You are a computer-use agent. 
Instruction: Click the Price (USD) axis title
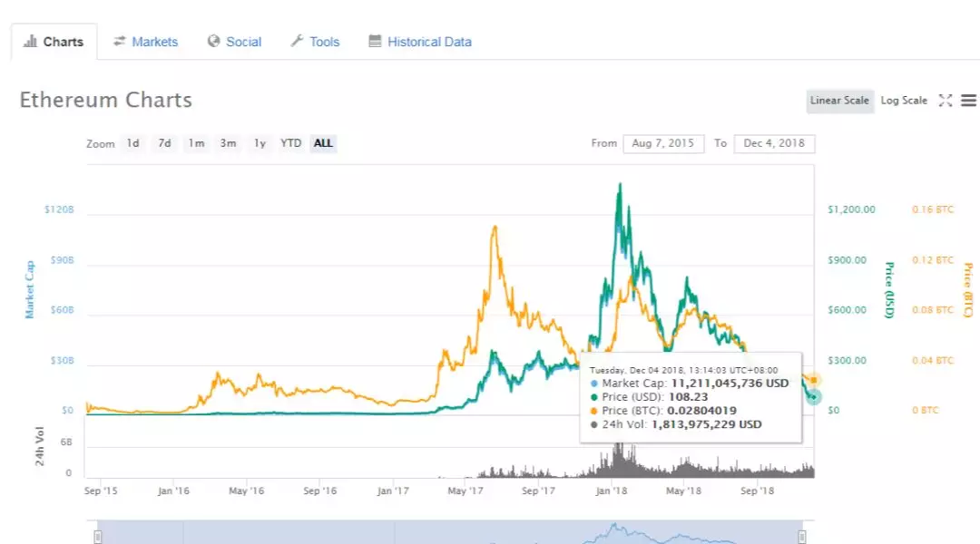coord(889,290)
